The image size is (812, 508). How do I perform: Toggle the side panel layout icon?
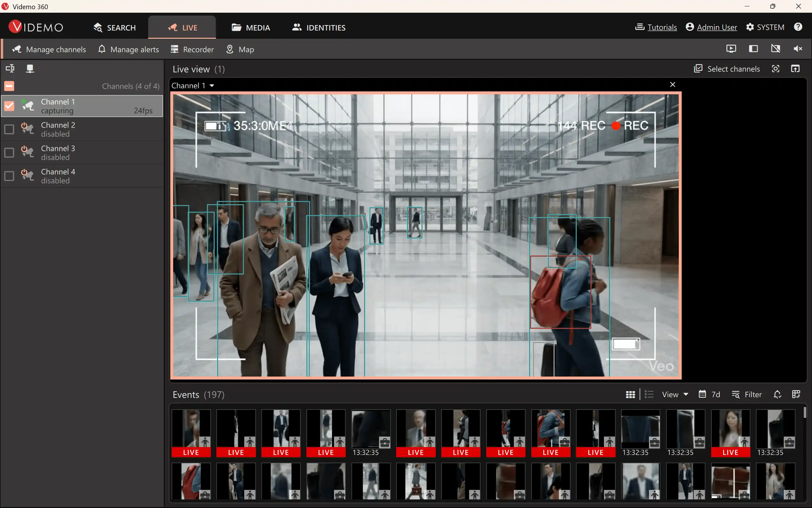753,49
